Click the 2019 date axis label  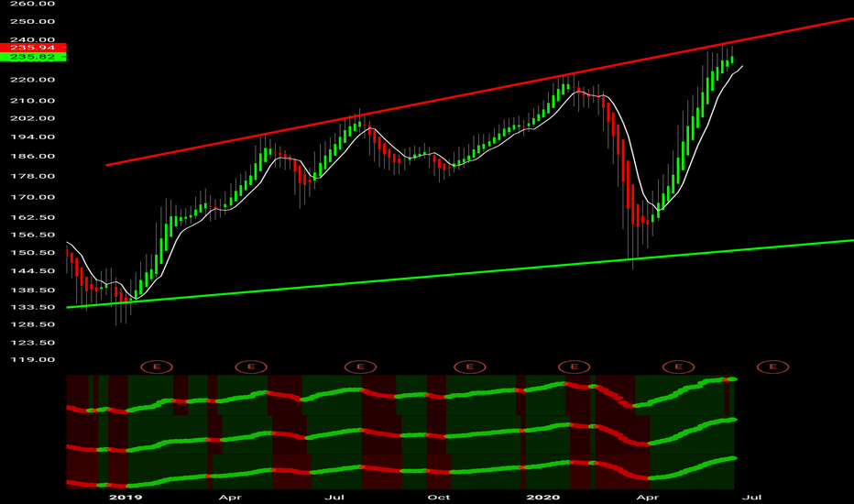tap(126, 497)
